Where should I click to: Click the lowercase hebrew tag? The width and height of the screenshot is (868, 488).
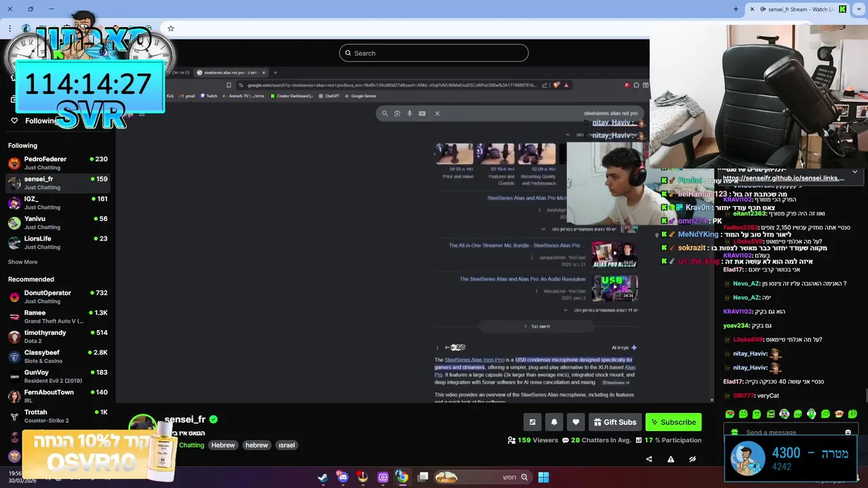point(256,445)
